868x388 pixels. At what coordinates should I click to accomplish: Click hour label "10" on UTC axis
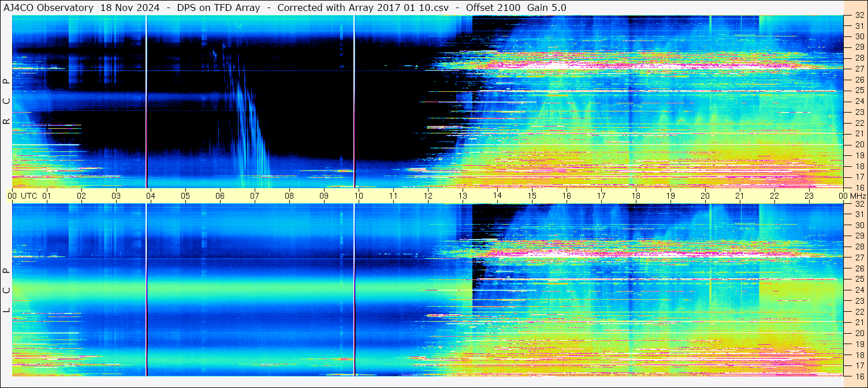(359, 196)
